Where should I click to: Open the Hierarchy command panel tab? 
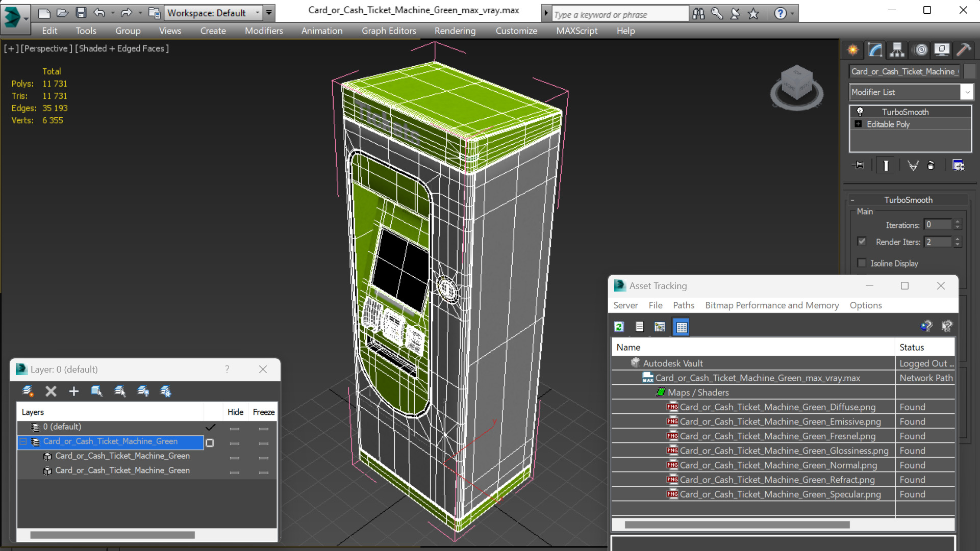tap(897, 49)
